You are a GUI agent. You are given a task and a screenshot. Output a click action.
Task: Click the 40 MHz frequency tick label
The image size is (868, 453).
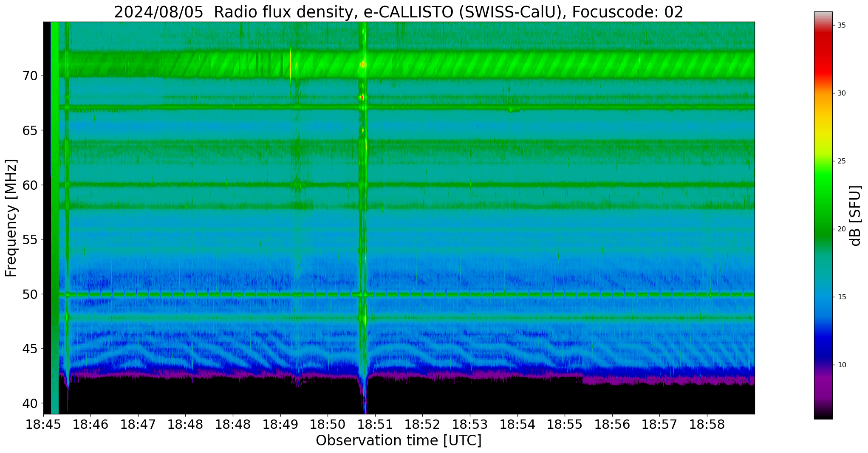[30, 403]
